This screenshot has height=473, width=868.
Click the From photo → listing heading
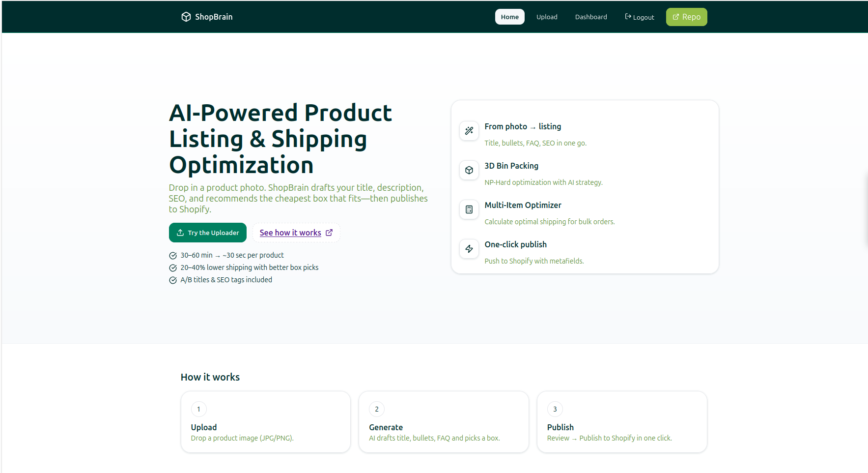[x=523, y=126]
